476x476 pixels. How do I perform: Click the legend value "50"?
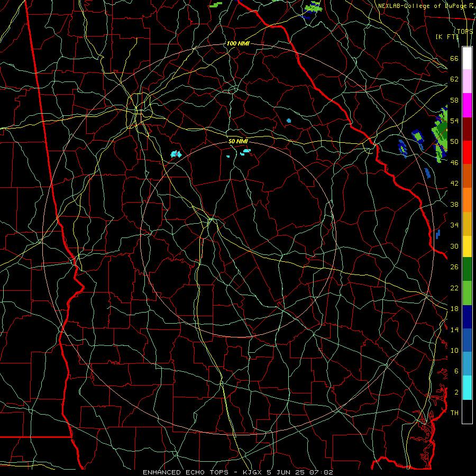[454, 141]
